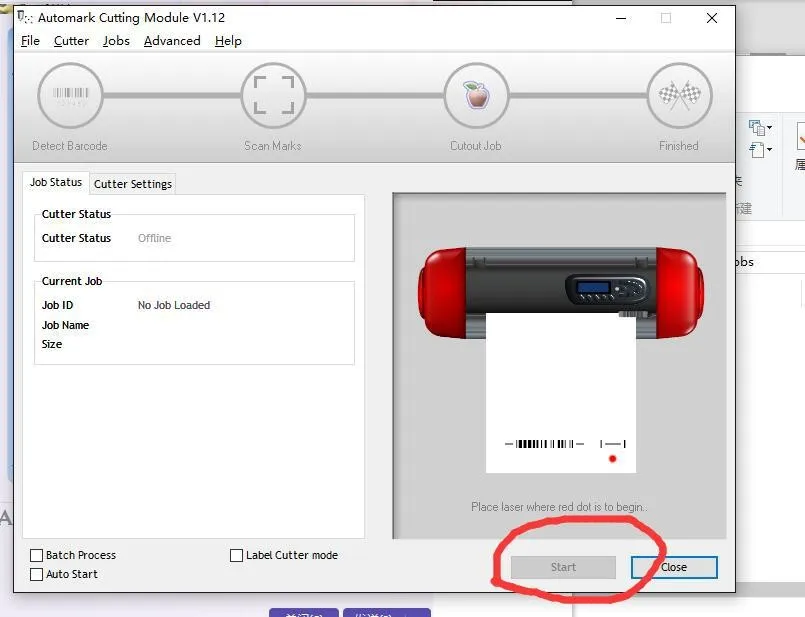Click the Scan Marks step icon
Screen dimensions: 805x617
click(274, 95)
